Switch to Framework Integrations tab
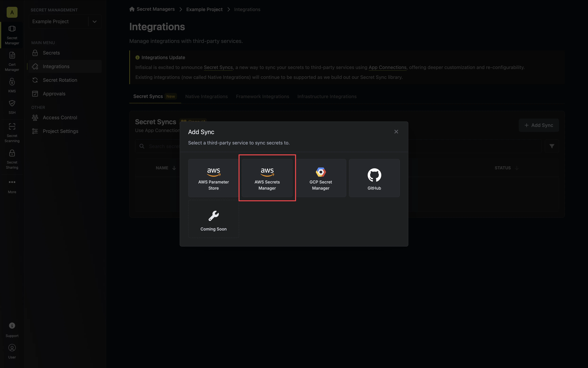This screenshot has height=368, width=588. point(262,96)
